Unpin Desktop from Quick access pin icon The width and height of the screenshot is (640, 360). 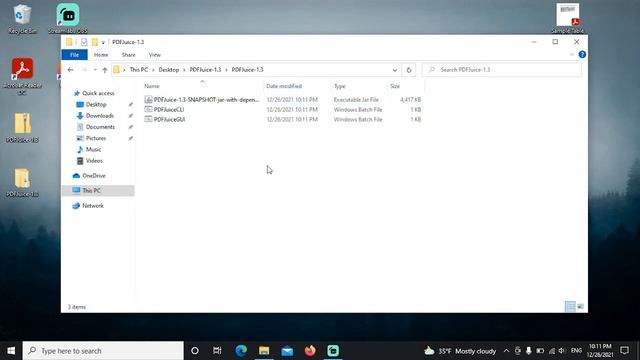point(131,104)
